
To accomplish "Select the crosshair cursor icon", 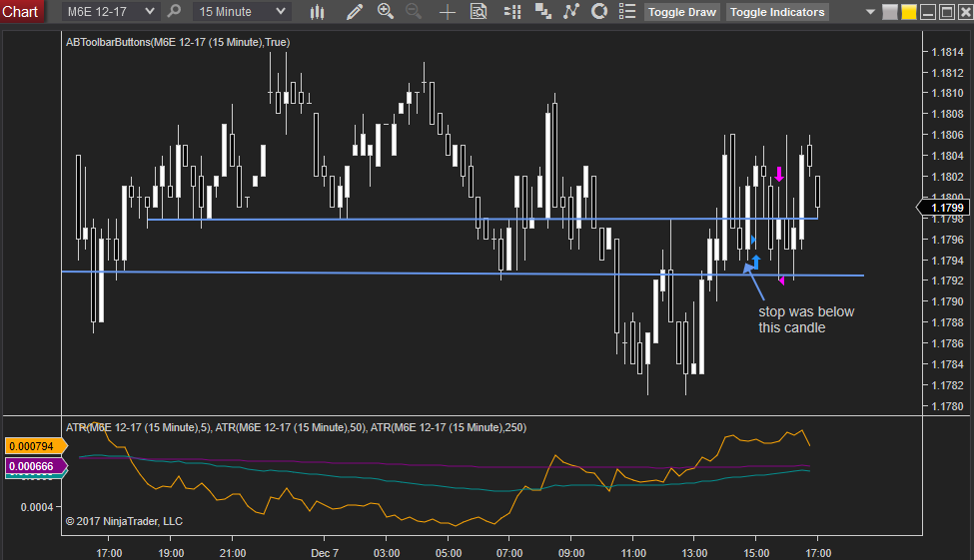I will coord(447,12).
